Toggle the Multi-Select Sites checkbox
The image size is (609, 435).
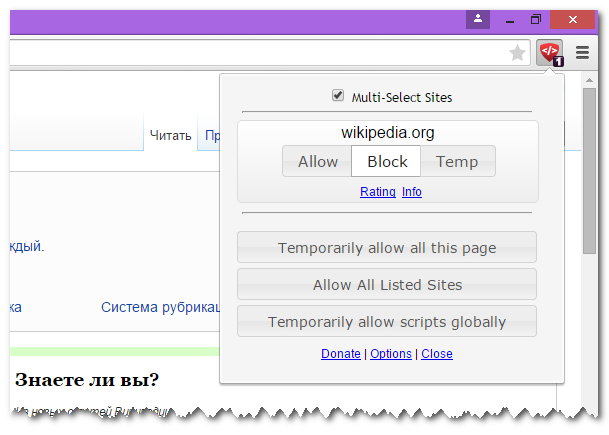(338, 95)
